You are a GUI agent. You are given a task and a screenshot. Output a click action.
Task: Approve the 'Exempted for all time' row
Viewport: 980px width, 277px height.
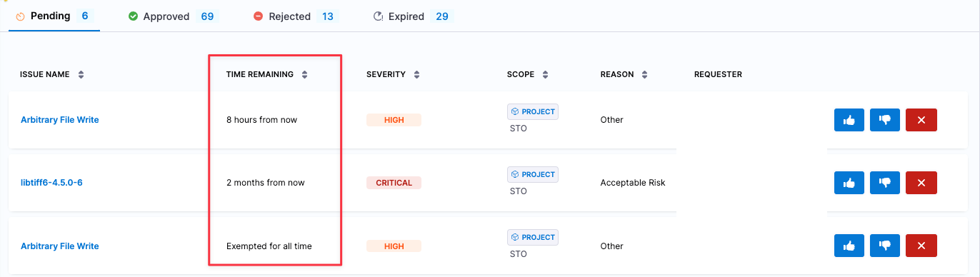pyautogui.click(x=849, y=246)
